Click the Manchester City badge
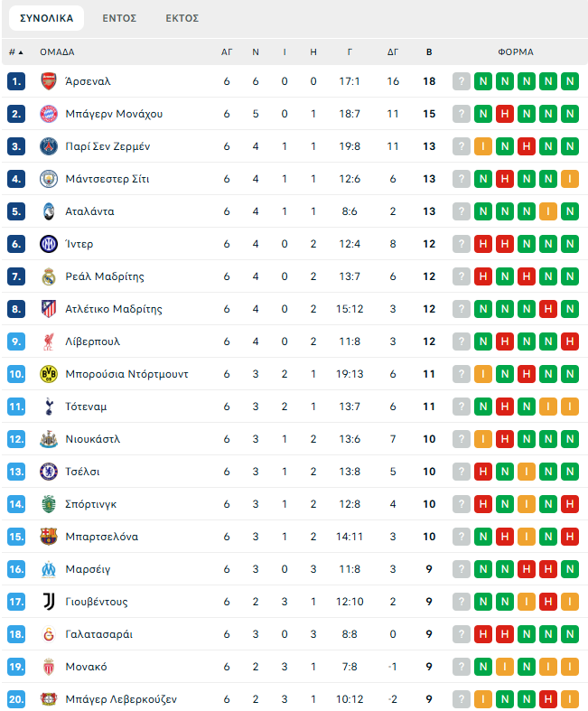The height and width of the screenshot is (711, 588). click(x=49, y=179)
